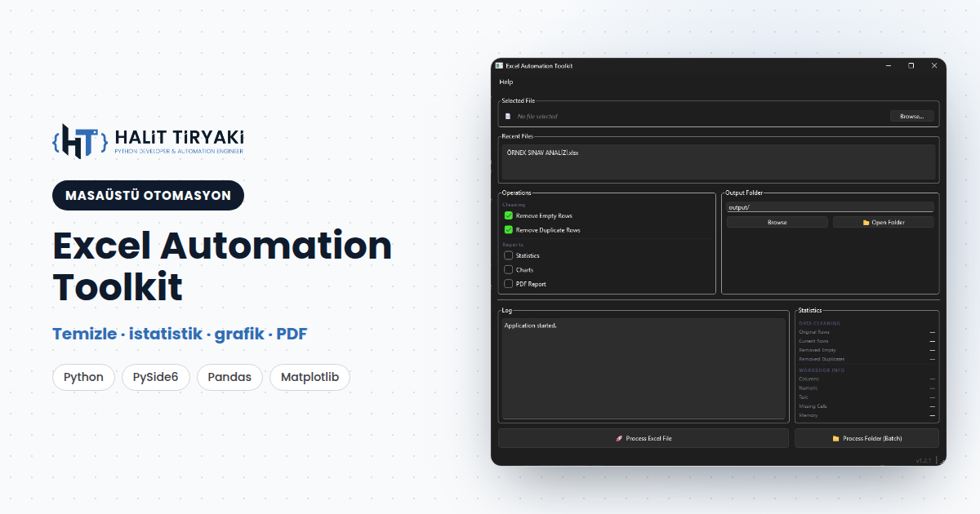Click the HT logo emblem in the banner
Screen dimensions: 980x514
coord(80,140)
